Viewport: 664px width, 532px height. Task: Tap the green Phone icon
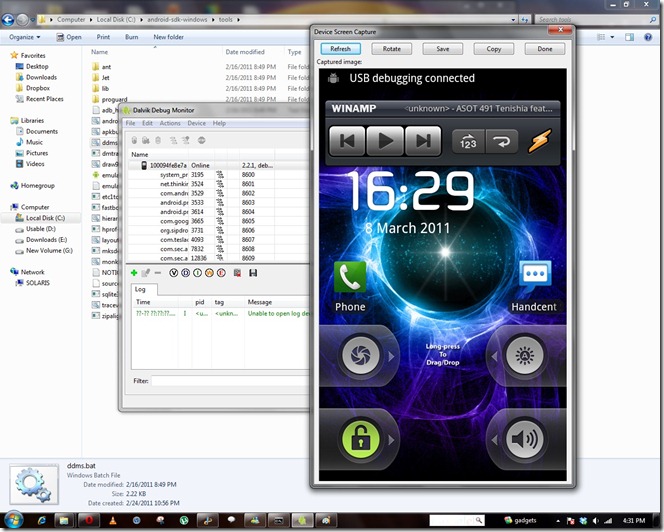350,277
